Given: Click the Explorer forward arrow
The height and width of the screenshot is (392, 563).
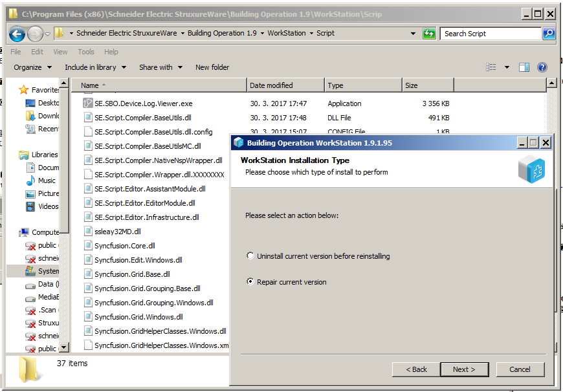Looking at the screenshot, I should click(x=35, y=34).
